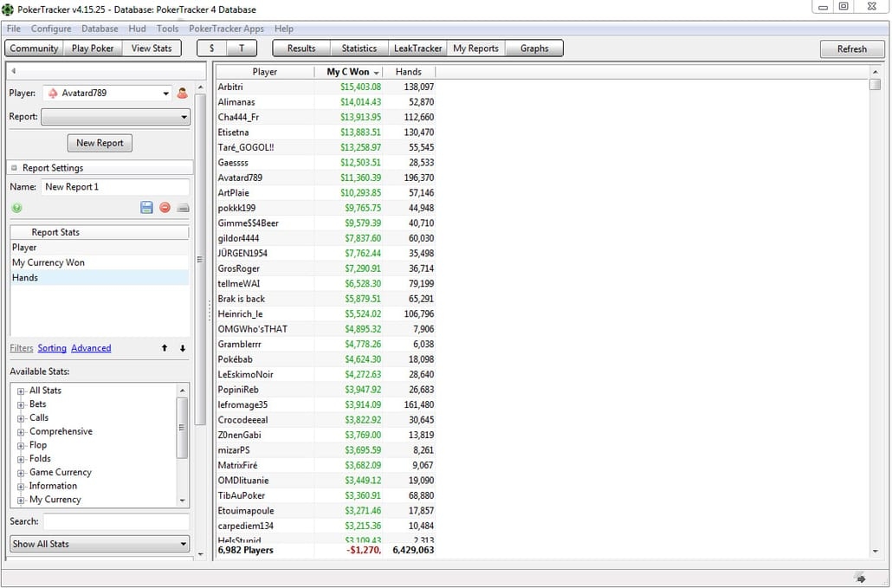Image resolution: width=892 pixels, height=588 pixels.
Task: Click the status bar arrow icon
Action: [x=861, y=578]
